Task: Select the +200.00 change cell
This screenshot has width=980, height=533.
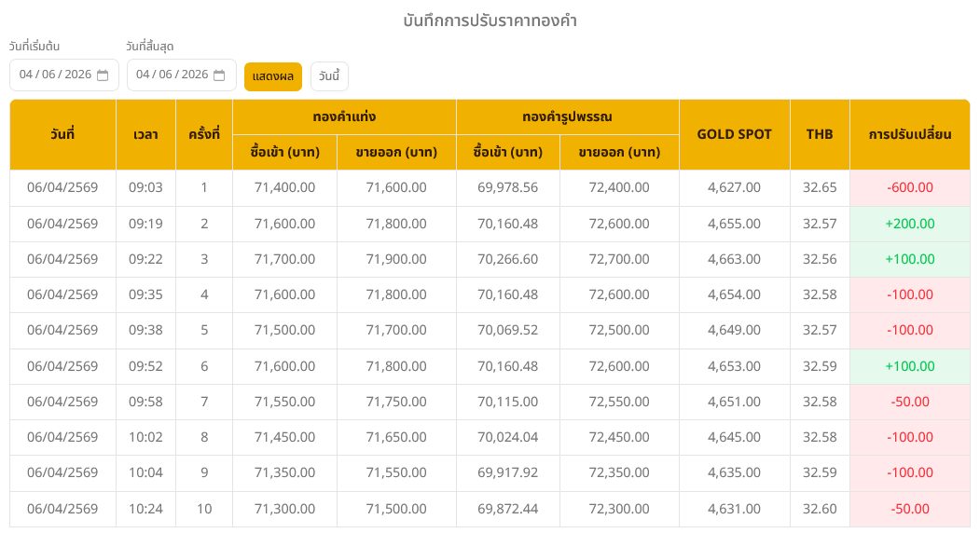Action: pos(909,224)
